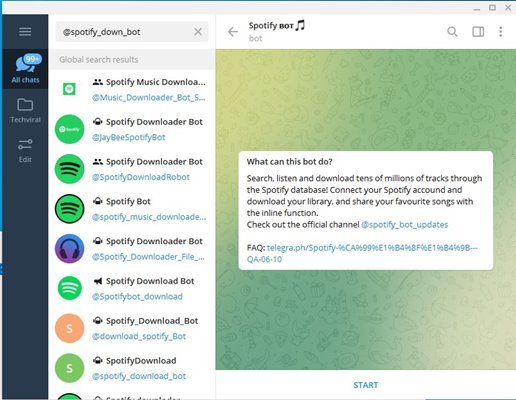Select the @JayBeeSpotifyBot username
The width and height of the screenshot is (516, 400).
(x=129, y=137)
